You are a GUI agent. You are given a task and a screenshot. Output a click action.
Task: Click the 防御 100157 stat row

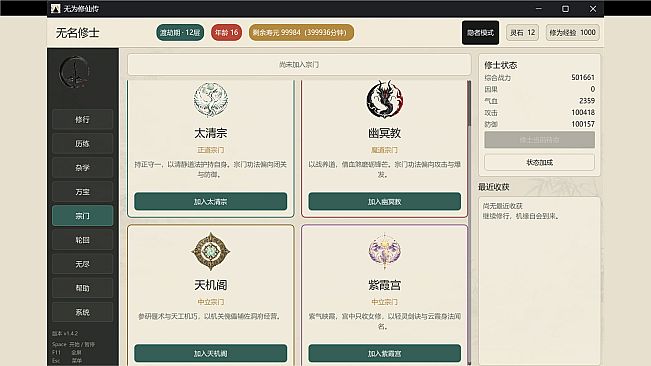click(539, 124)
